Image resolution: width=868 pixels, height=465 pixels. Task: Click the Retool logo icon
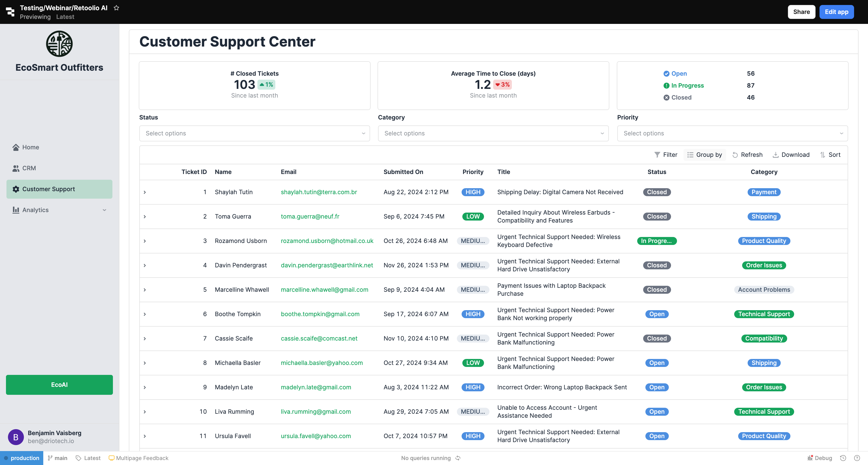(x=10, y=12)
